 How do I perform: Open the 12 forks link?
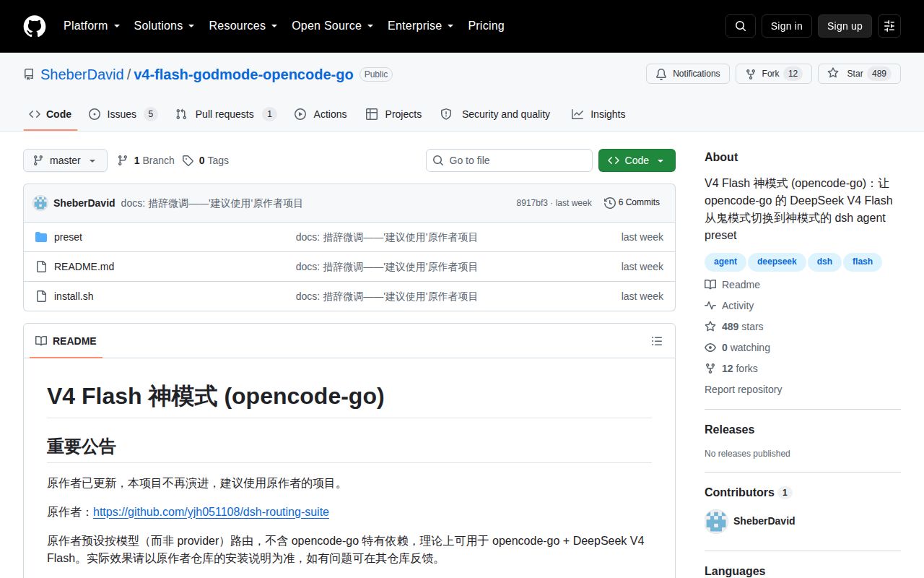point(731,368)
